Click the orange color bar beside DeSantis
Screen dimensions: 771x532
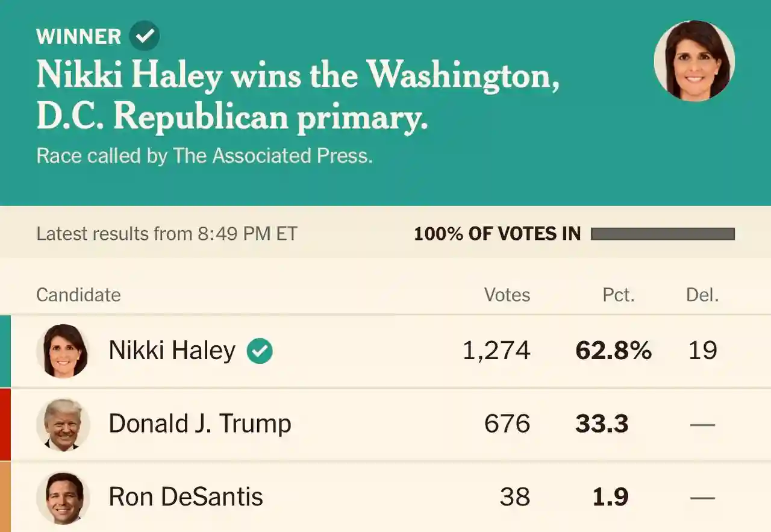5,498
